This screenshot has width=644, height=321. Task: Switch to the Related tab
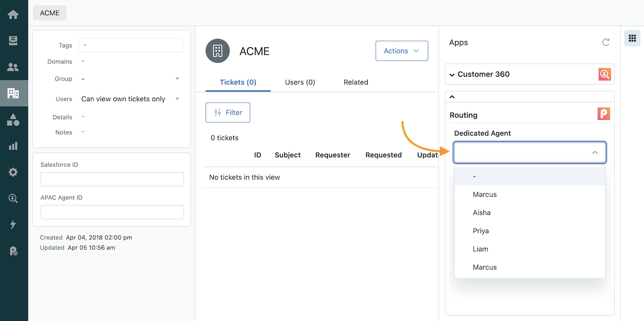[356, 82]
